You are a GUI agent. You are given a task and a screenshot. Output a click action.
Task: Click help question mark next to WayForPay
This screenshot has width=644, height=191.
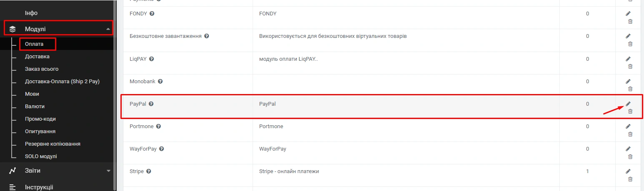(161, 149)
